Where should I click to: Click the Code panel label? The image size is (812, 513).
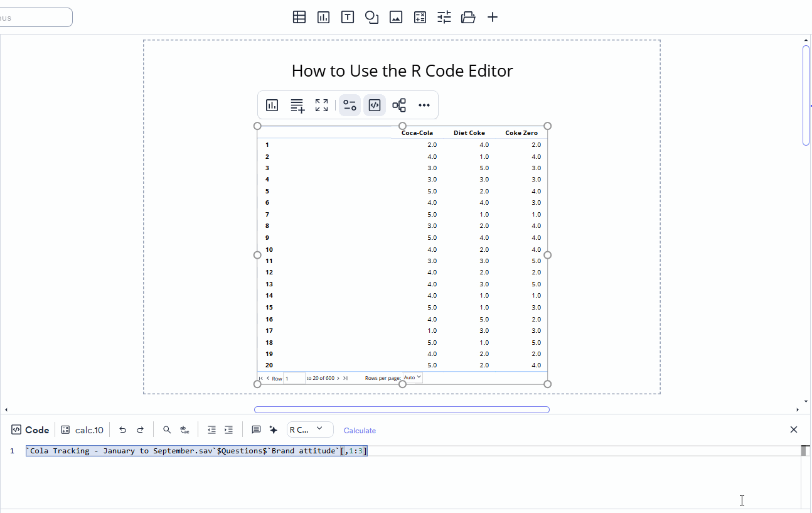tap(30, 430)
